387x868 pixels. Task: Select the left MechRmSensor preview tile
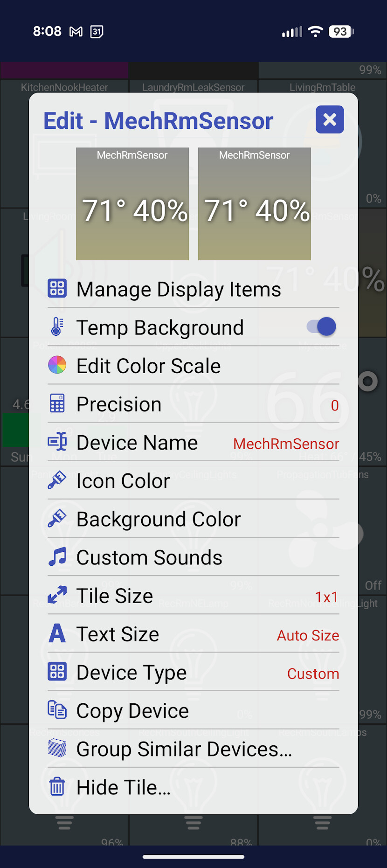coord(132,204)
